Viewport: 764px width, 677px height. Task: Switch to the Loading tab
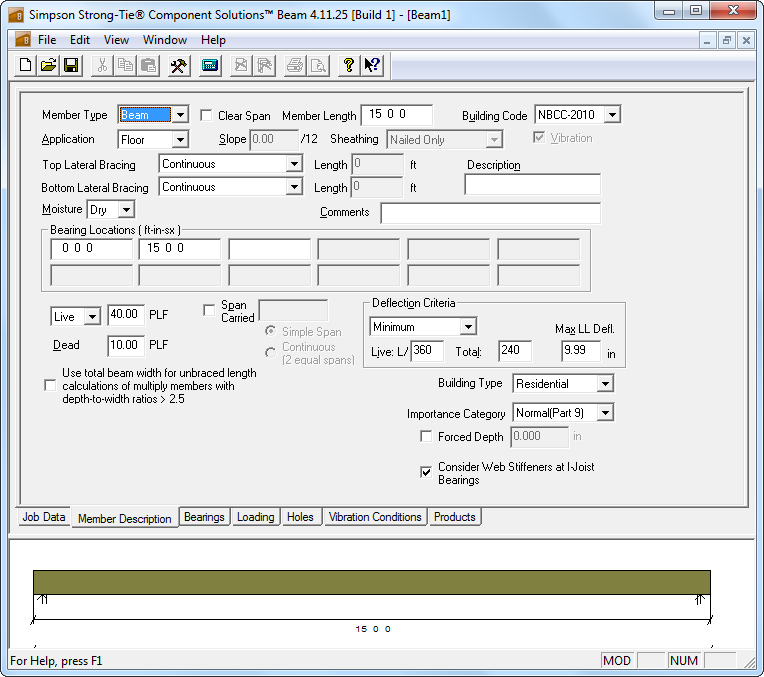pos(256,517)
